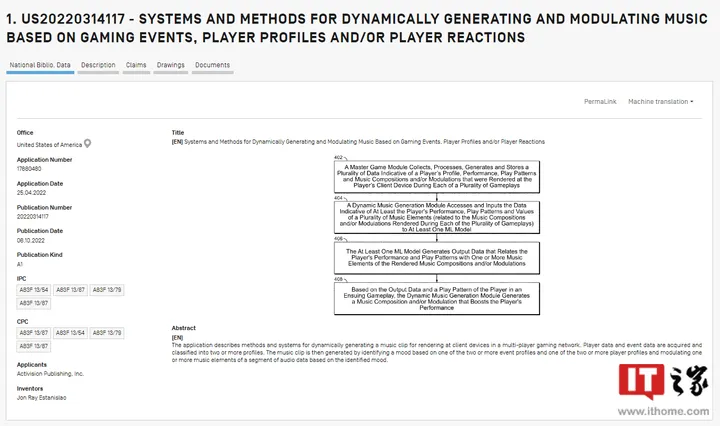The height and width of the screenshot is (426, 720).
Task: Click the [EN] title text line
Action: point(358,142)
